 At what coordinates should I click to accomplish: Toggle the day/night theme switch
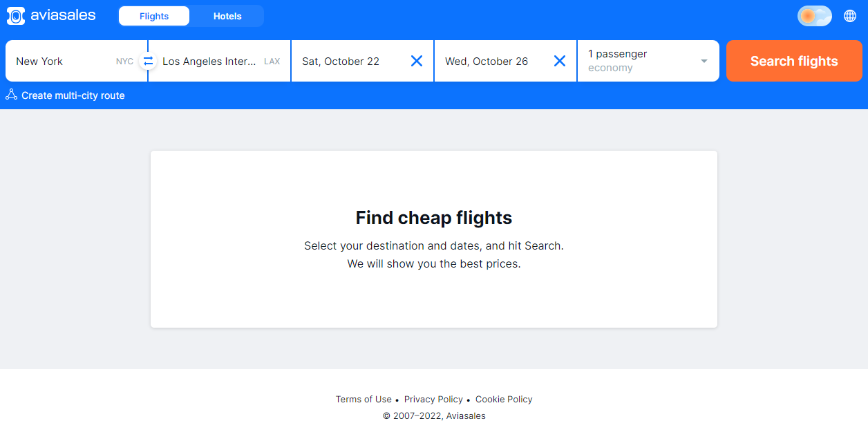coord(814,16)
